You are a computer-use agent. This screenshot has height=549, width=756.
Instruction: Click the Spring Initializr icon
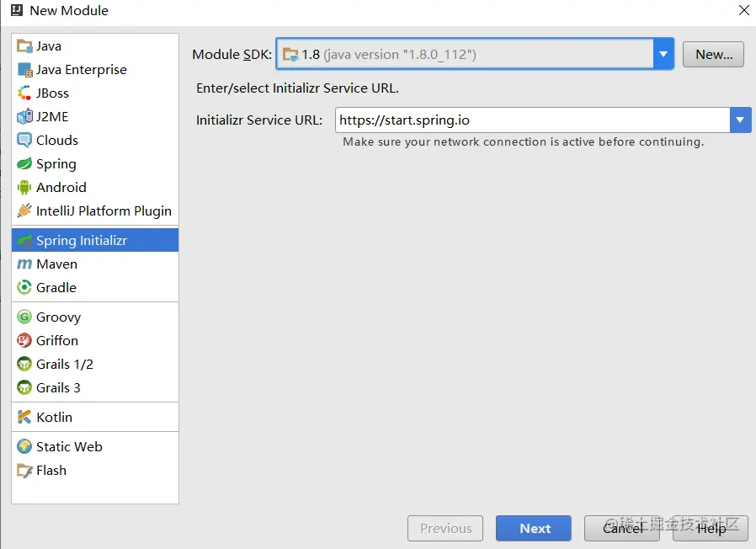click(24, 240)
